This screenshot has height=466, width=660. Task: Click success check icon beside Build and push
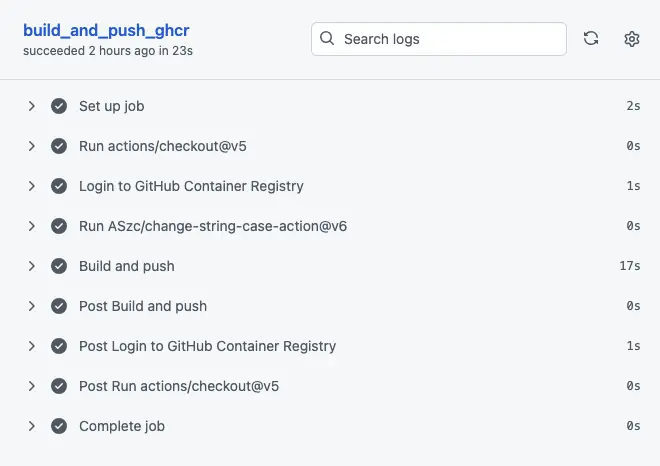59,266
